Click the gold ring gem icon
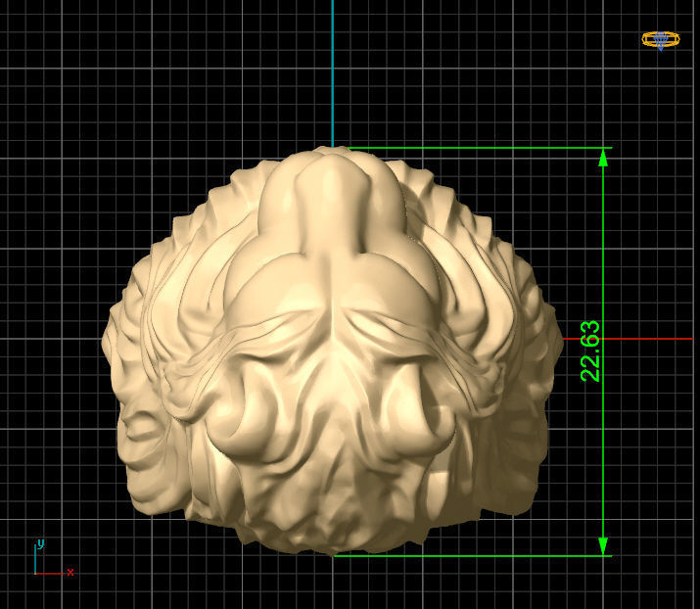700x609 pixels. pyautogui.click(x=661, y=40)
